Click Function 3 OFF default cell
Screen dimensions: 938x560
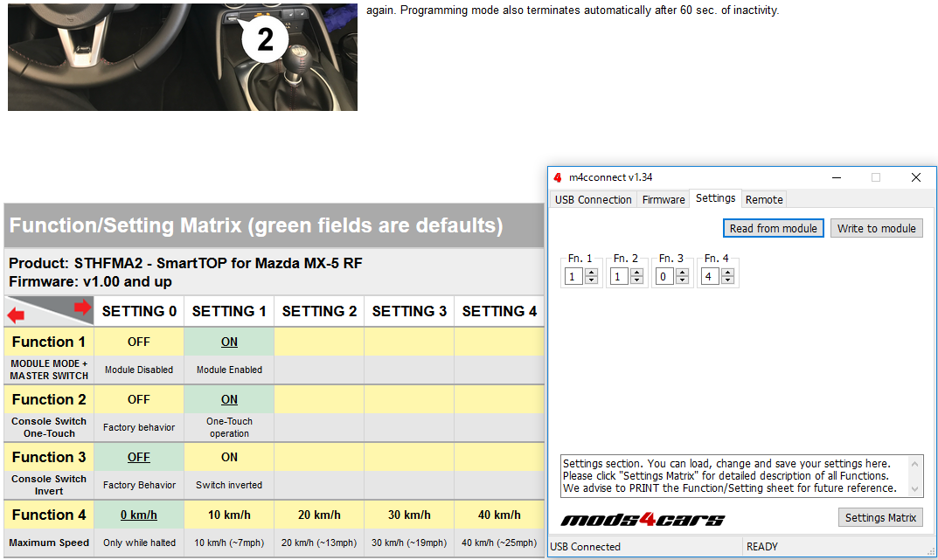click(x=139, y=457)
